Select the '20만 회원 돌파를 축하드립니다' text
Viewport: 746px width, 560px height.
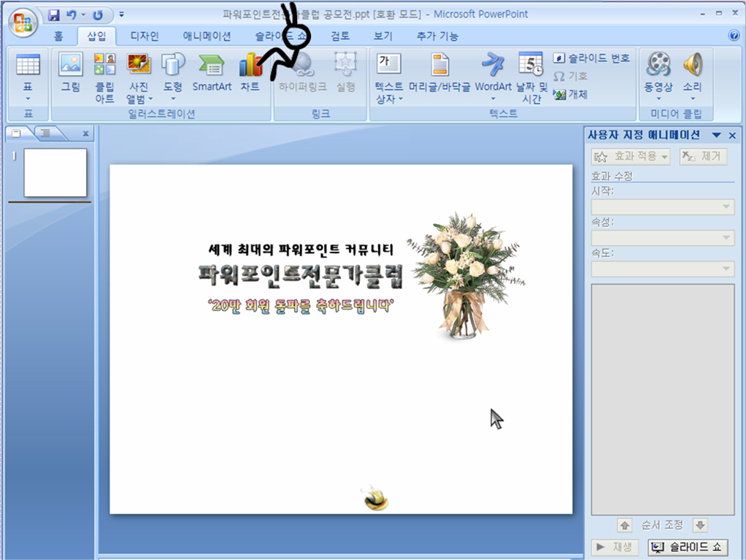(x=301, y=305)
